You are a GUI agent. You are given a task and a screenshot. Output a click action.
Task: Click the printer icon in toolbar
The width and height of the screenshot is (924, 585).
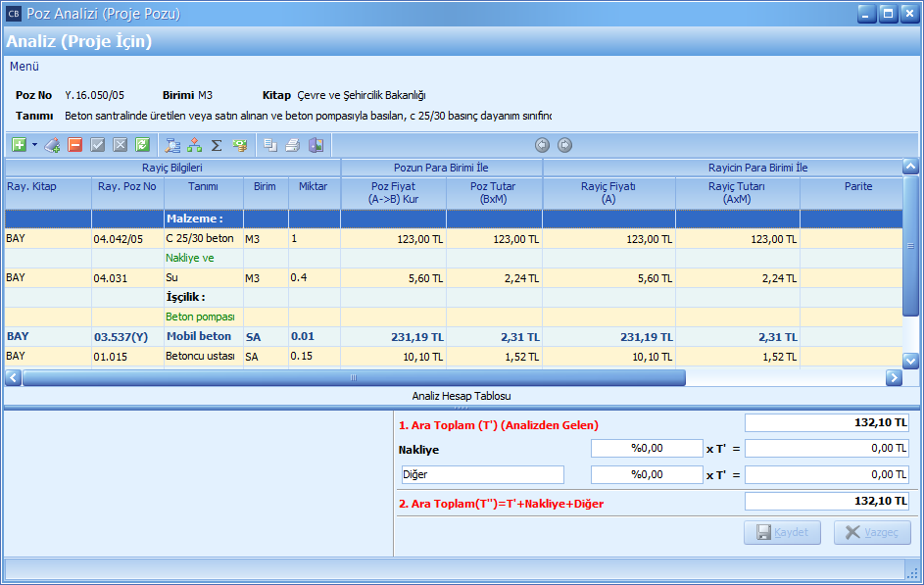tap(292, 145)
